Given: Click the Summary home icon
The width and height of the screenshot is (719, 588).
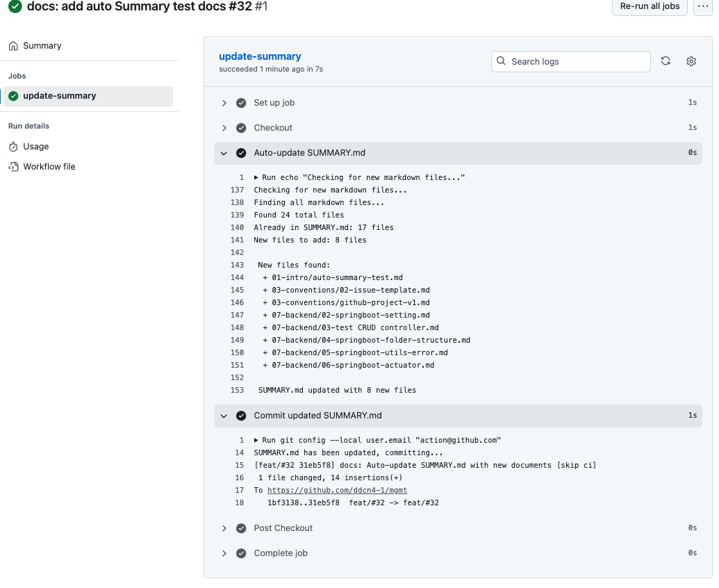Looking at the screenshot, I should pyautogui.click(x=13, y=46).
